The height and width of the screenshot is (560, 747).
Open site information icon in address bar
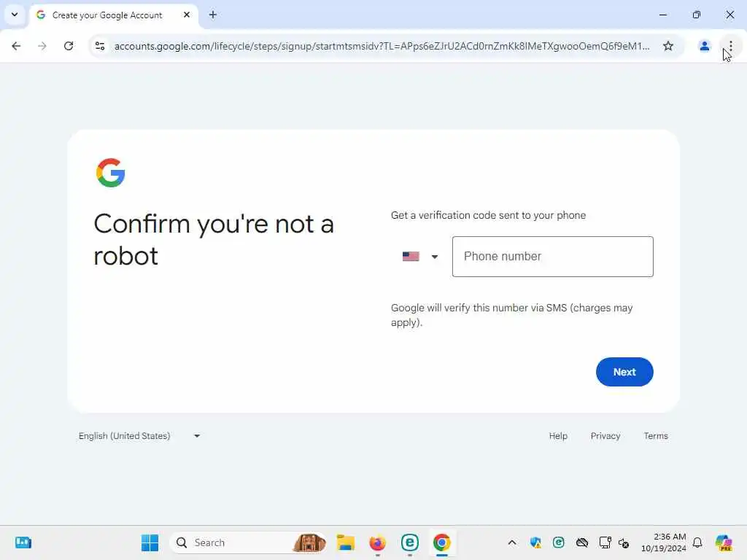[x=100, y=46]
